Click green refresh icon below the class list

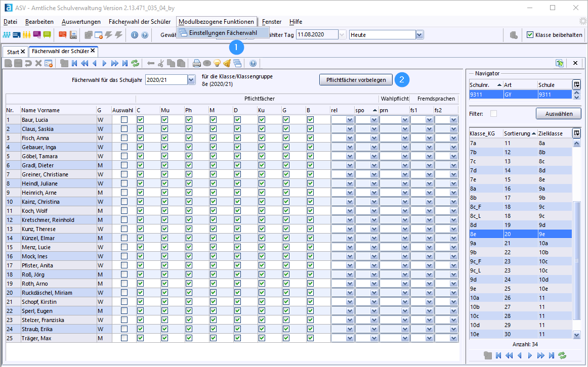[x=562, y=355]
